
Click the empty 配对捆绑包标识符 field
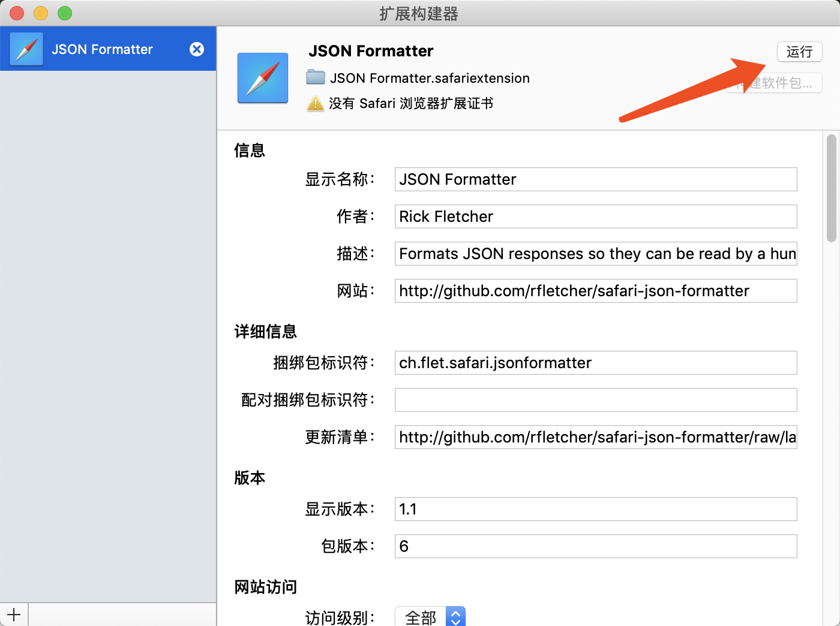(x=596, y=400)
